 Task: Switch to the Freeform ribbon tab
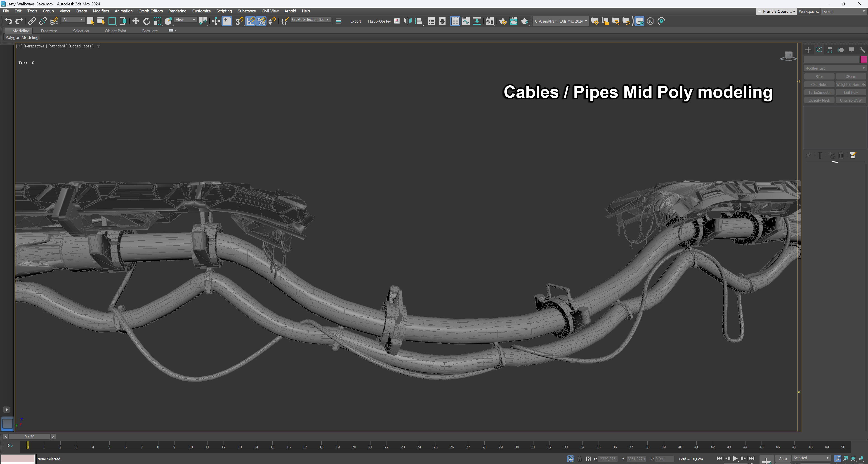[x=49, y=31]
